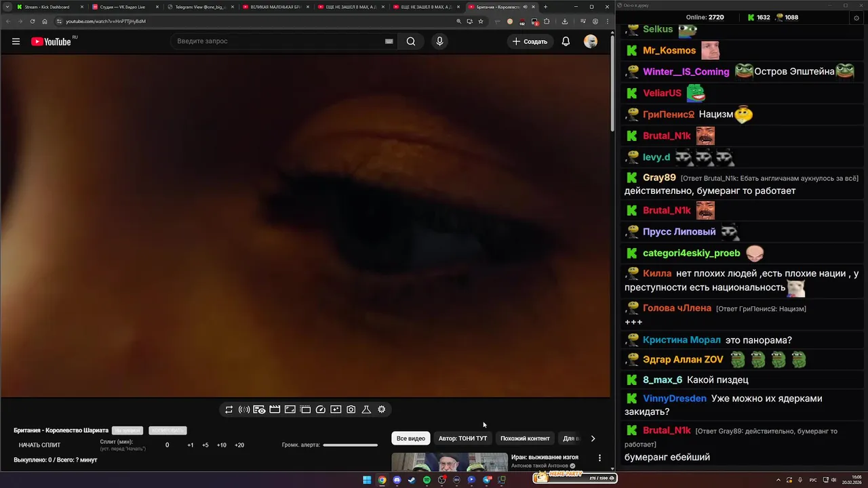Viewport: 868px width, 488px height.
Task: Adjust the Громк. алерта volume slider
Action: pos(350,445)
